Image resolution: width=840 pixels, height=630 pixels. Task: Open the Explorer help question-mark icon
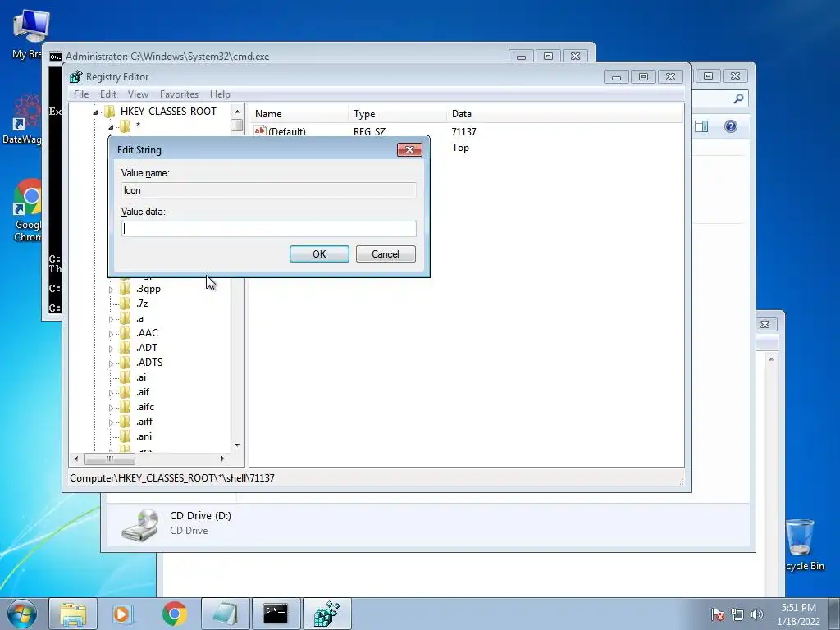point(731,126)
